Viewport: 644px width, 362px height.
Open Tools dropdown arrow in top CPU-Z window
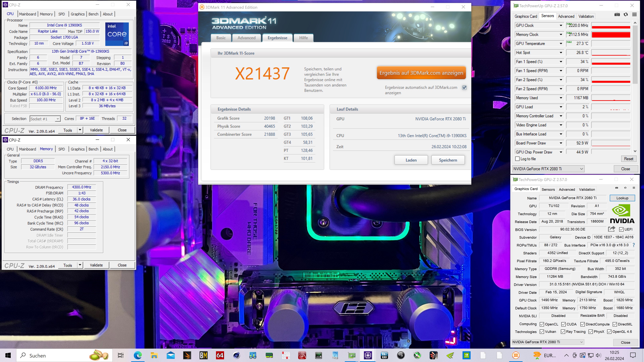click(80, 130)
